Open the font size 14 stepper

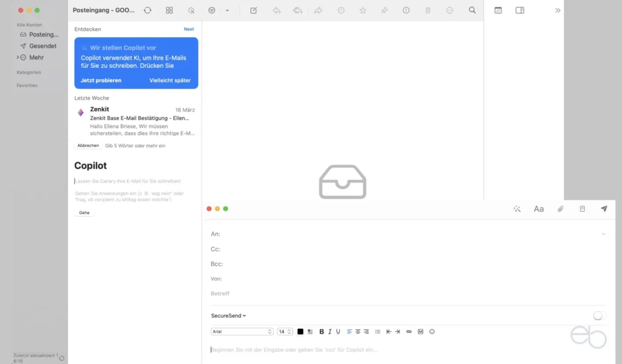click(285, 331)
